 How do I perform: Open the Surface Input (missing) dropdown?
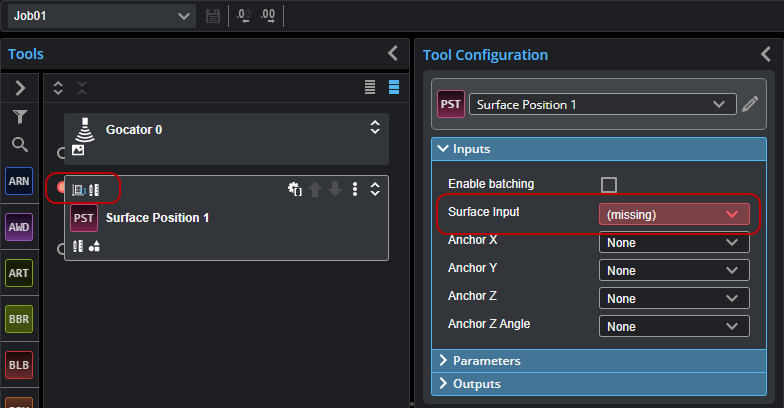click(674, 214)
